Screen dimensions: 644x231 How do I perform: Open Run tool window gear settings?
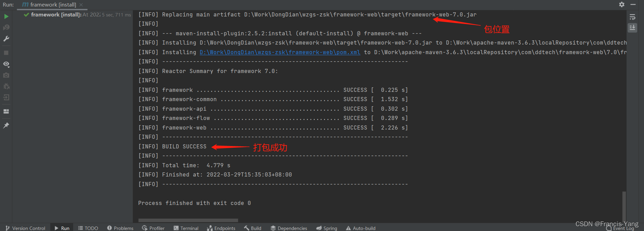pos(622,4)
